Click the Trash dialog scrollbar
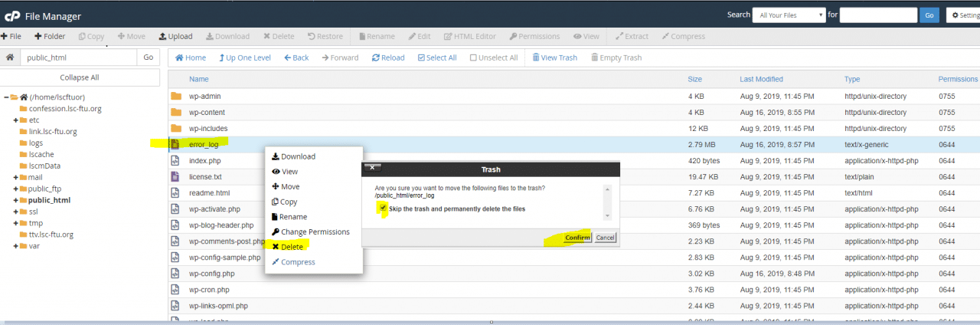 [x=608, y=202]
